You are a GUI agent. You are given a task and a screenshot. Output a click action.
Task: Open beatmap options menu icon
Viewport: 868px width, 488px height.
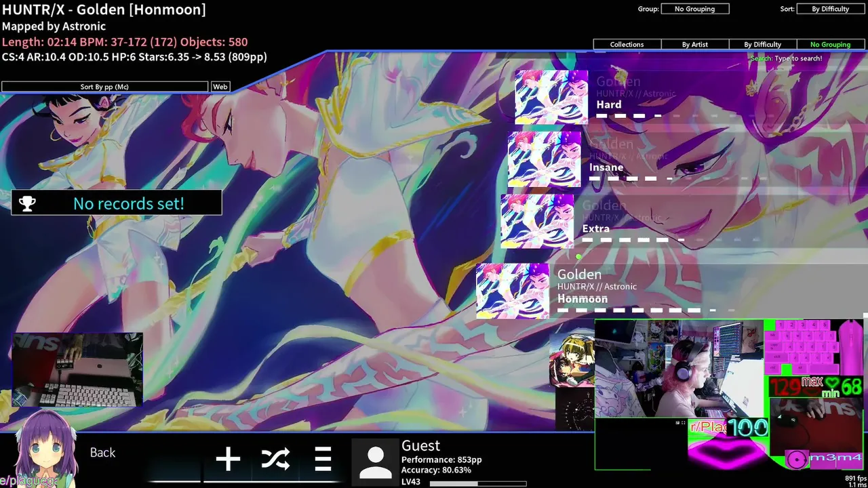pyautogui.click(x=323, y=459)
